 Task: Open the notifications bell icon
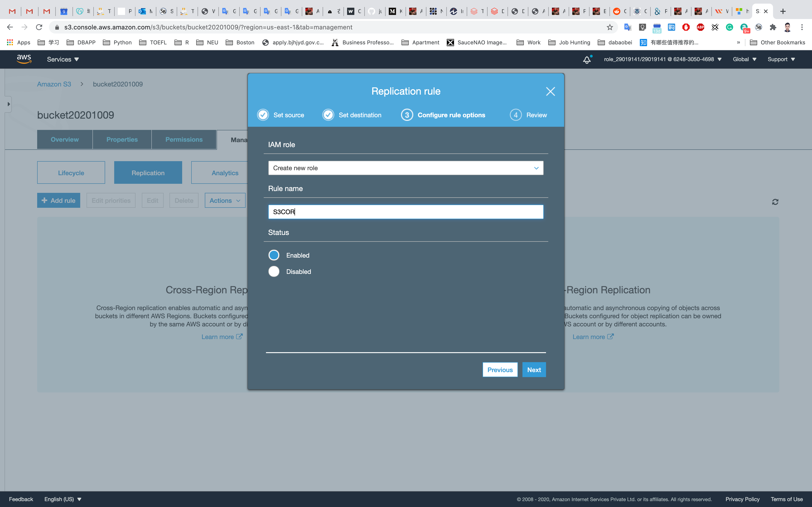click(587, 60)
